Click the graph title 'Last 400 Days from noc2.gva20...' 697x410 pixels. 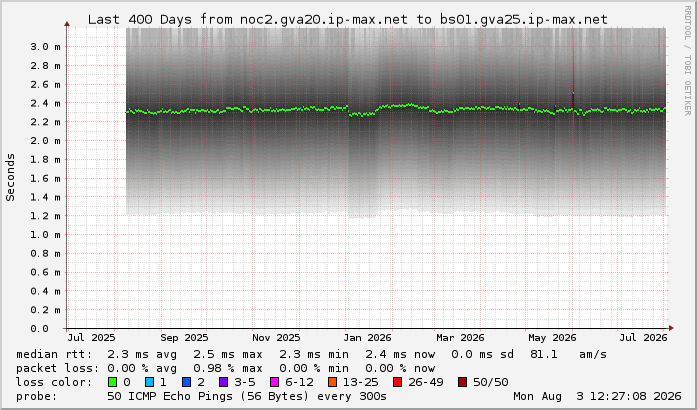(x=348, y=20)
